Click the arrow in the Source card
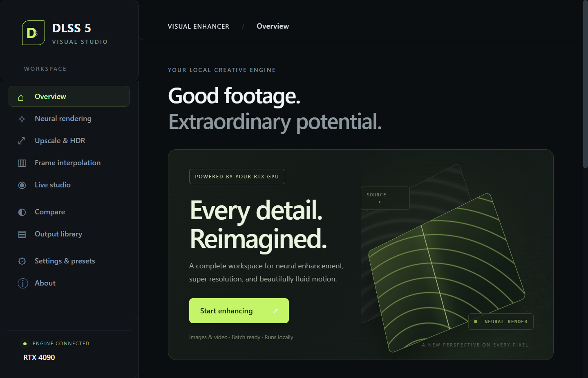The height and width of the screenshot is (378, 588). [379, 202]
